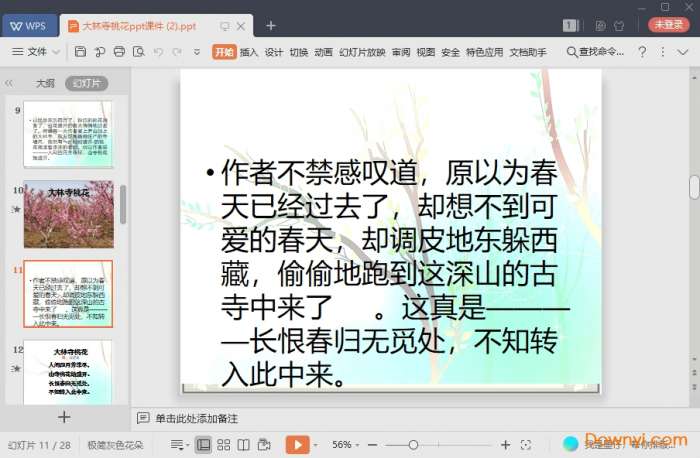Select the 设计 ribbon tab

[x=274, y=52]
